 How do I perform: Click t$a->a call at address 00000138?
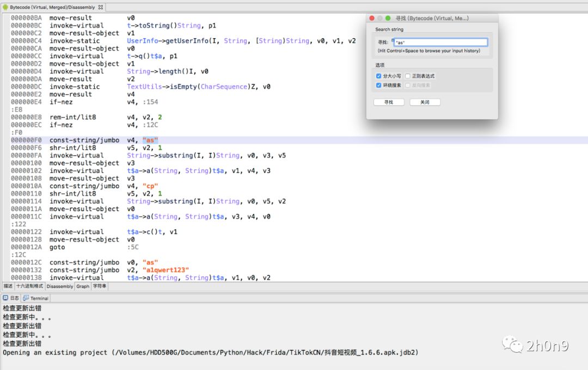click(x=175, y=278)
